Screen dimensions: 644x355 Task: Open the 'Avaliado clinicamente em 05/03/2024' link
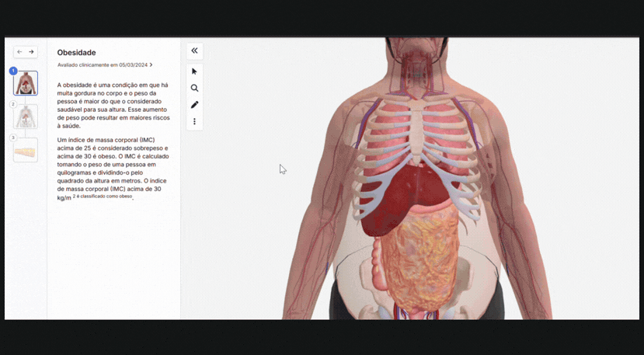point(102,65)
